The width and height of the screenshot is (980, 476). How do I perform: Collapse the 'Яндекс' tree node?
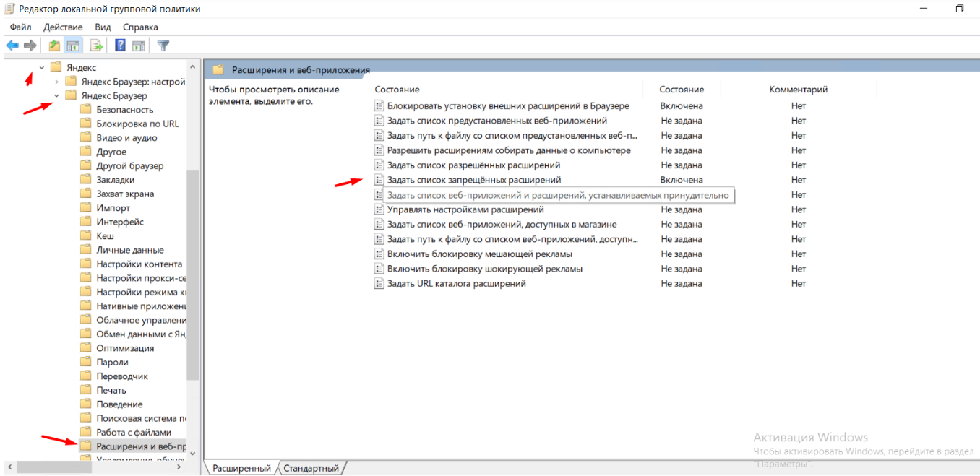41,68
